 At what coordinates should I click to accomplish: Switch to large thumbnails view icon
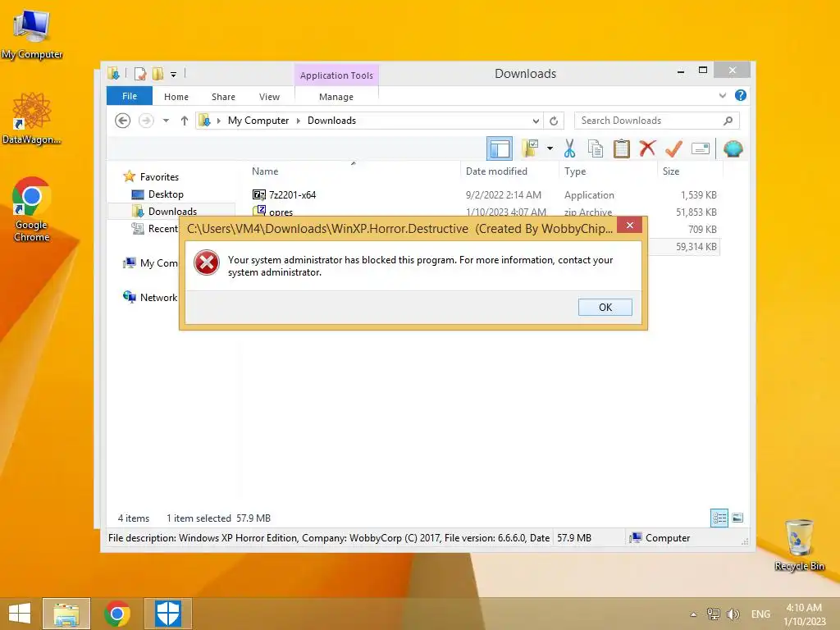[737, 518]
